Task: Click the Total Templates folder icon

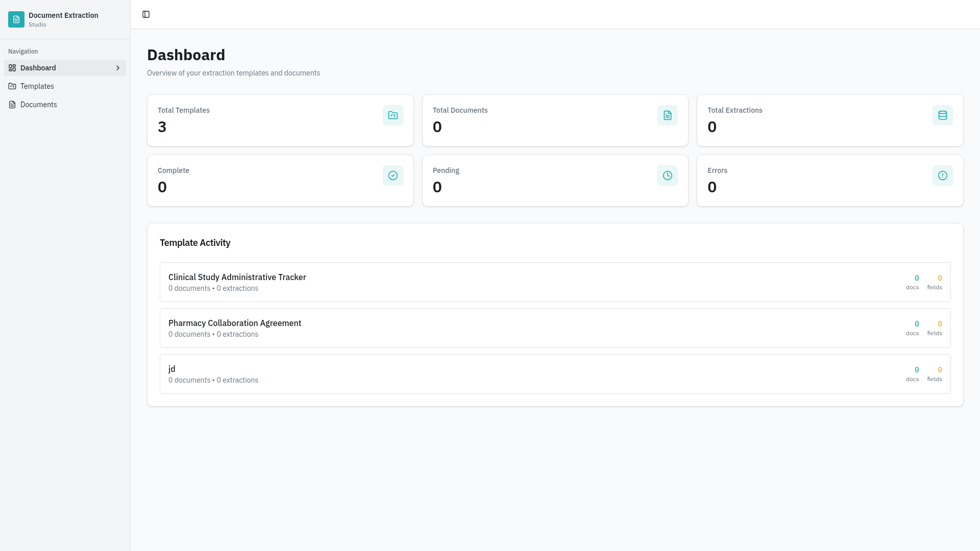Action: [x=393, y=115]
